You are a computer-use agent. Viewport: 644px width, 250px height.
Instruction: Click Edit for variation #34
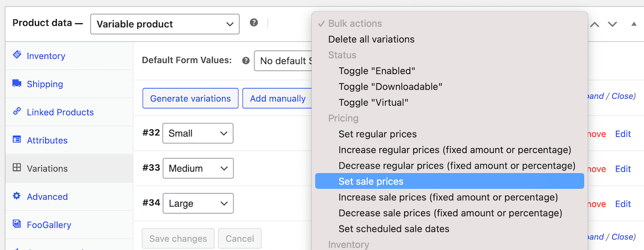(x=623, y=204)
